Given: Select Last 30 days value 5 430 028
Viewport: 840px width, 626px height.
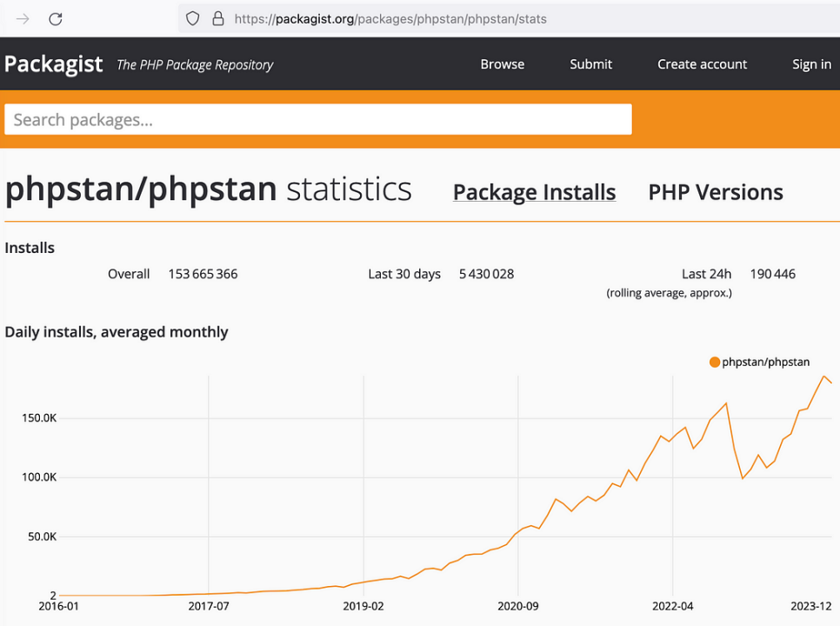Looking at the screenshot, I should [x=486, y=274].
